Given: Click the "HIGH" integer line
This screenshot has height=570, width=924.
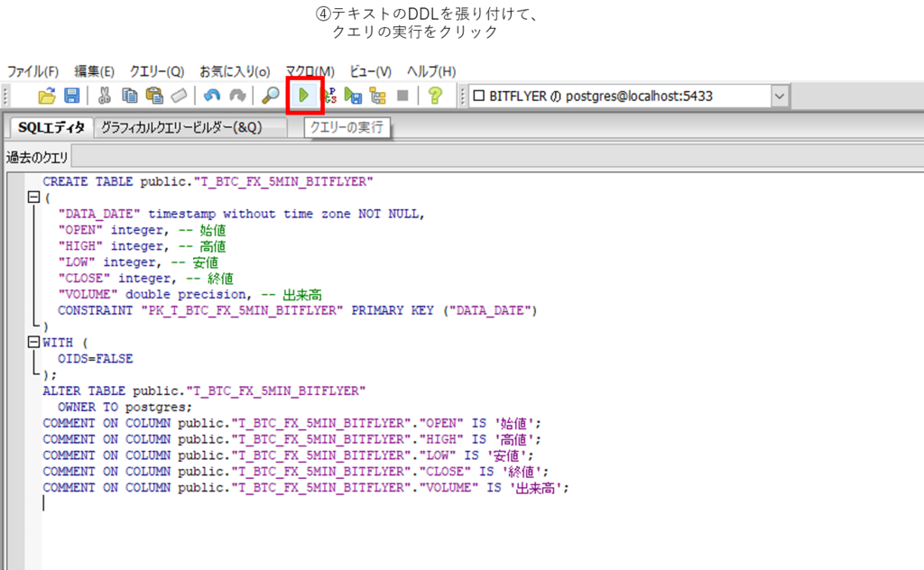Looking at the screenshot, I should 142,246.
